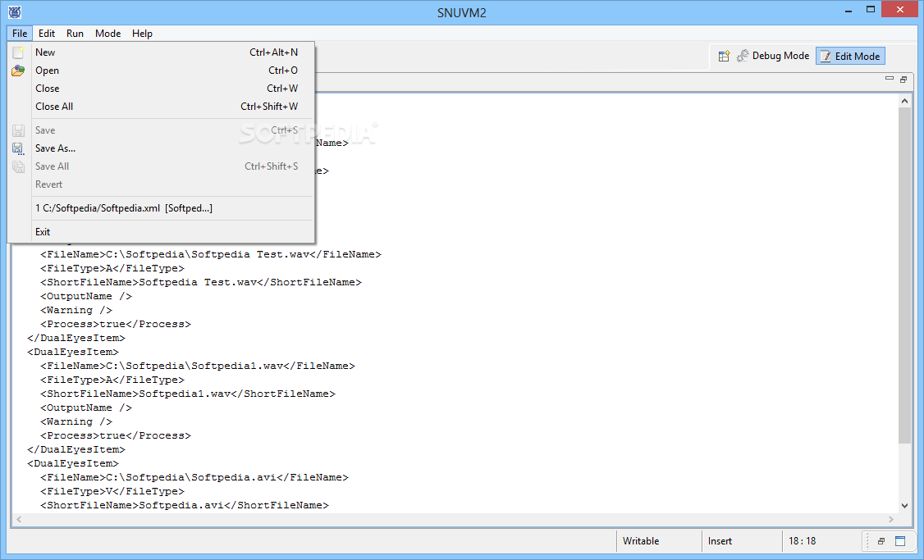Click the ShortFileName Softpedia1.wav line
This screenshot has height=560, width=924.
[x=187, y=394]
